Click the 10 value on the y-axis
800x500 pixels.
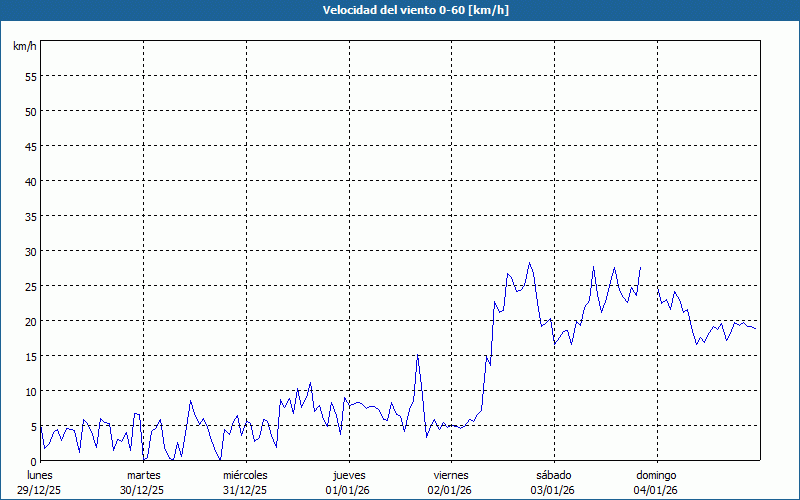(x=30, y=391)
